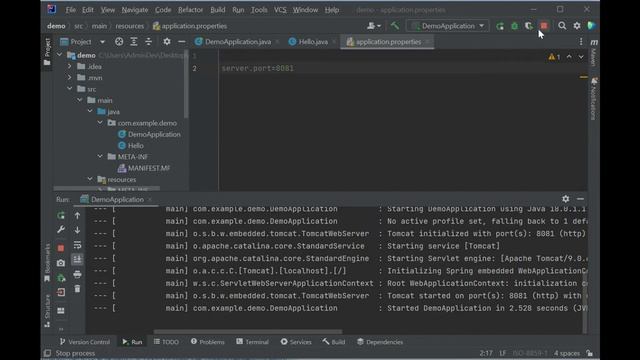Click the camera thread dump icon
This screenshot has width=640, height=360.
(61, 263)
